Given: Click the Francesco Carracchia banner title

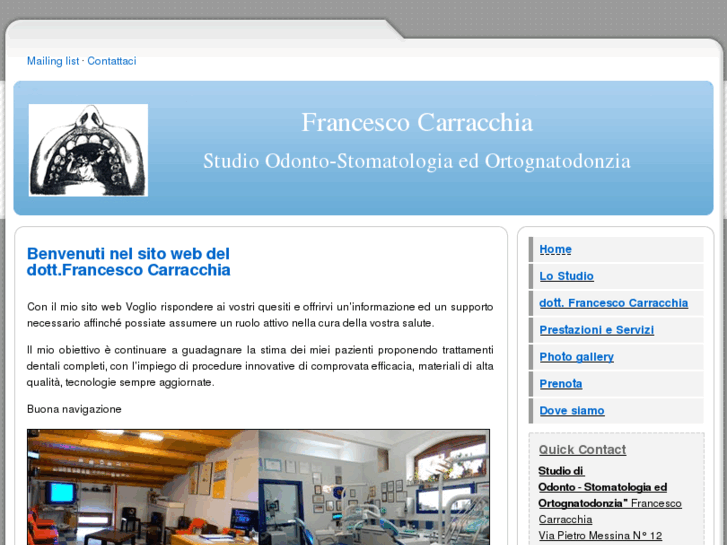Looking at the screenshot, I should click(417, 123).
